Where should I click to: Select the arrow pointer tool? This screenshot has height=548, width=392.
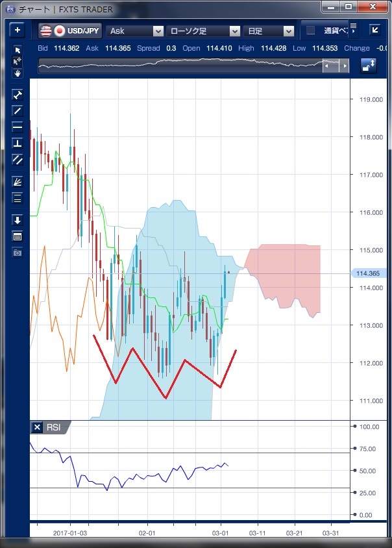point(18,51)
